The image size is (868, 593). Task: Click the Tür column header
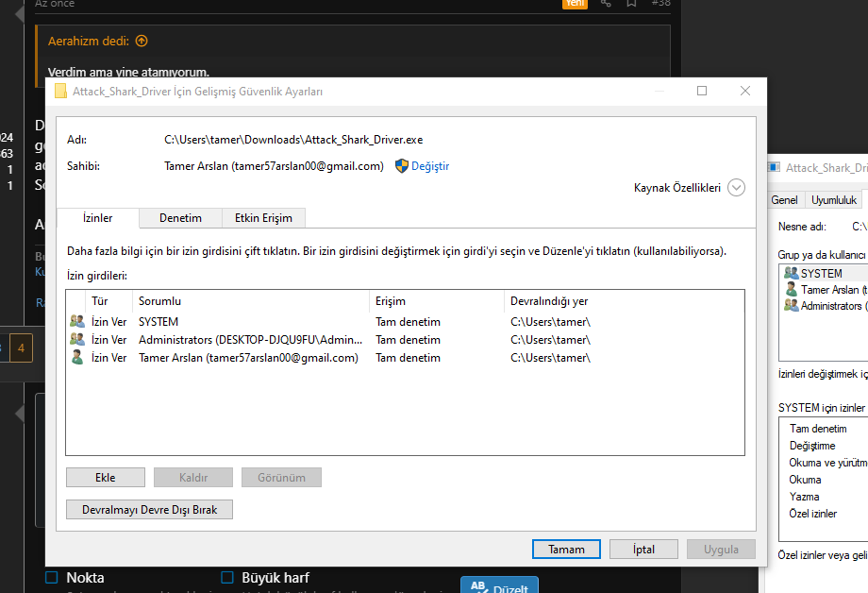[x=108, y=301]
